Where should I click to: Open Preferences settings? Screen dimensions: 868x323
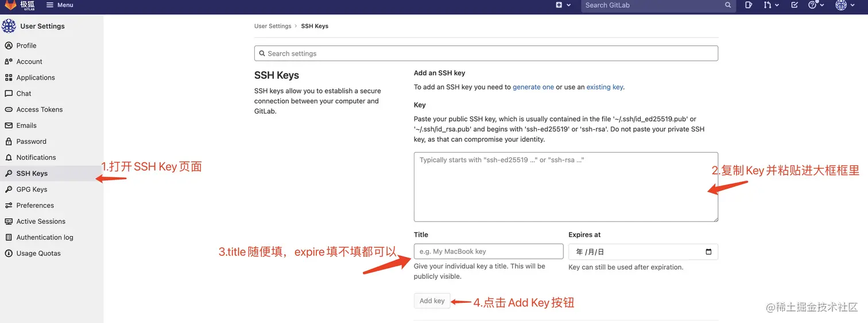35,205
